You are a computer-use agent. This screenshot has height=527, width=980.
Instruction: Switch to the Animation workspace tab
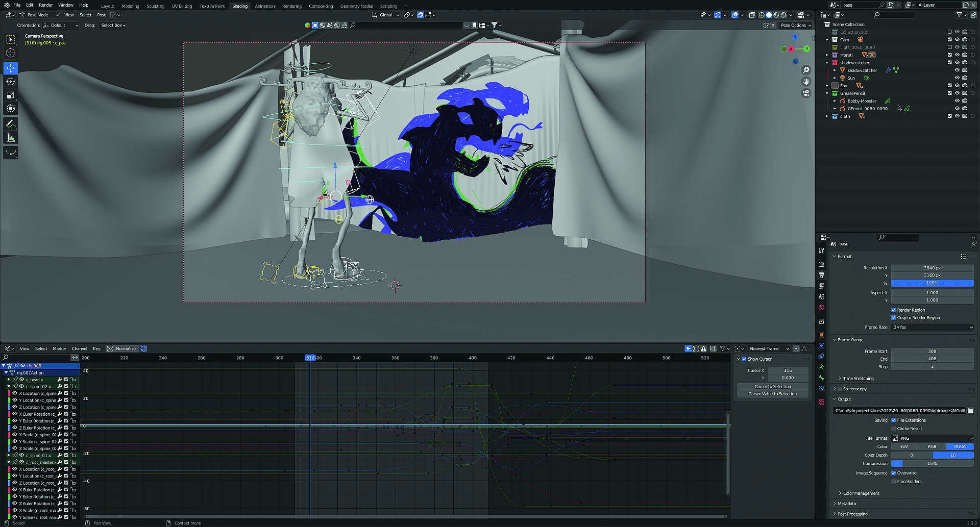click(265, 6)
